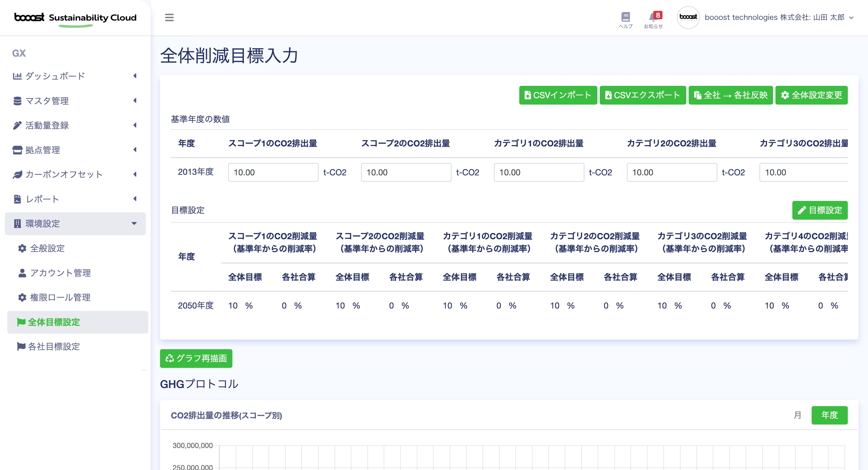Expand the ダッシュボード menu arrow
This screenshot has width=868, height=470.
click(135, 76)
